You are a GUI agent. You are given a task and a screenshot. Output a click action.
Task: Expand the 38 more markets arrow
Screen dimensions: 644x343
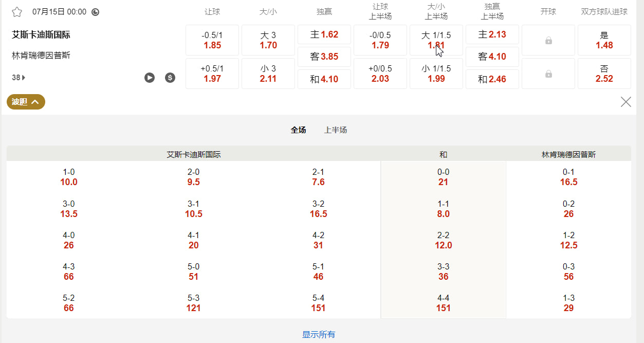[19, 78]
